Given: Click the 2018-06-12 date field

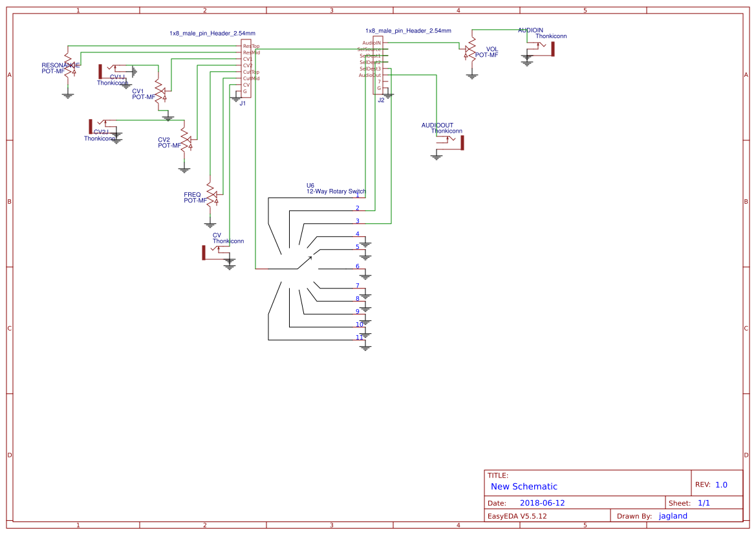Looking at the screenshot, I should (543, 502).
